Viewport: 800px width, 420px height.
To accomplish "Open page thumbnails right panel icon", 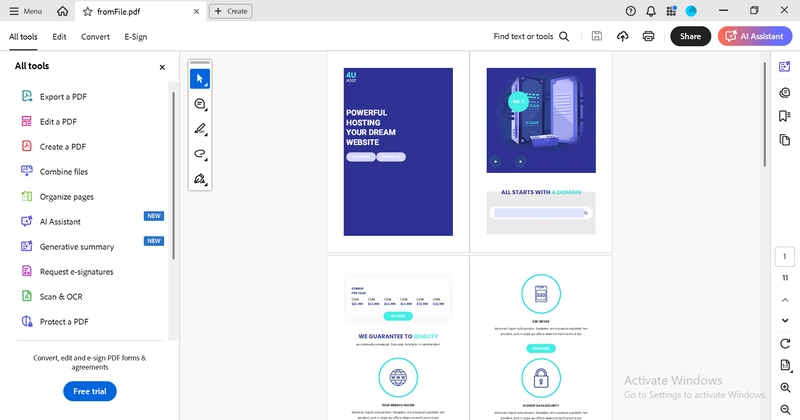I will [785, 140].
